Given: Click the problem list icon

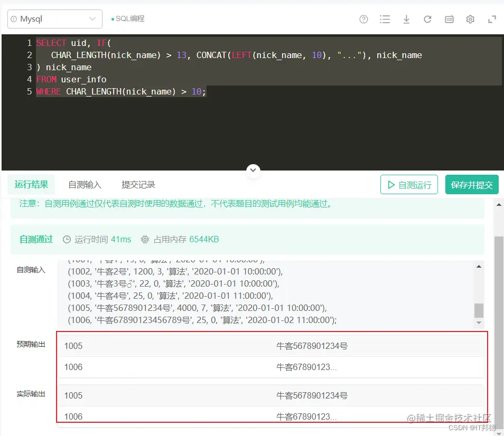Looking at the screenshot, I should pyautogui.click(x=385, y=19).
